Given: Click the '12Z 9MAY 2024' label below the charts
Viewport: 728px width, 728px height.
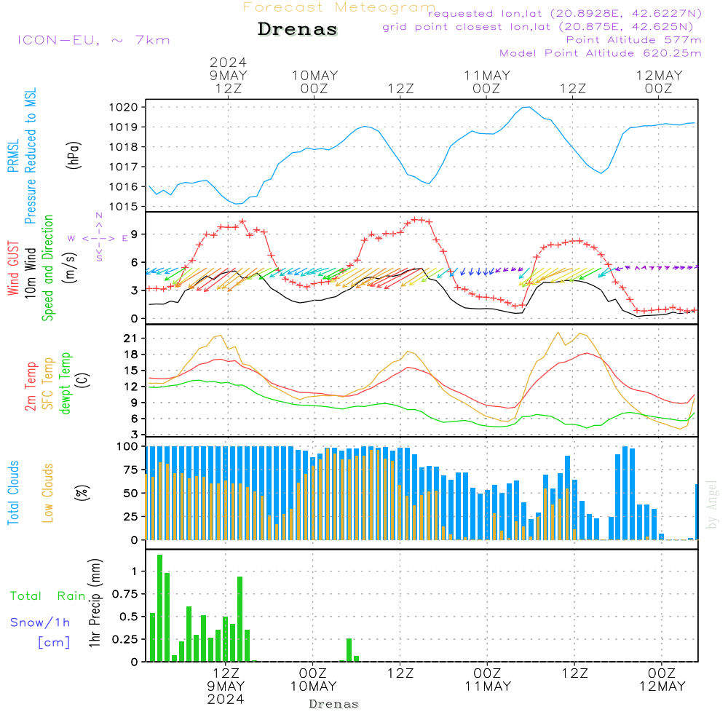Looking at the screenshot, I should 226,687.
